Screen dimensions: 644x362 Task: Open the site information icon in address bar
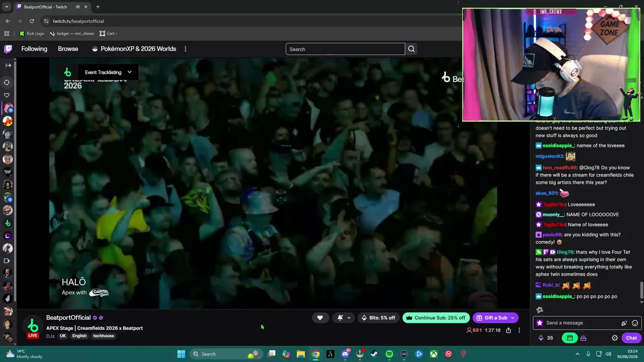click(x=46, y=21)
